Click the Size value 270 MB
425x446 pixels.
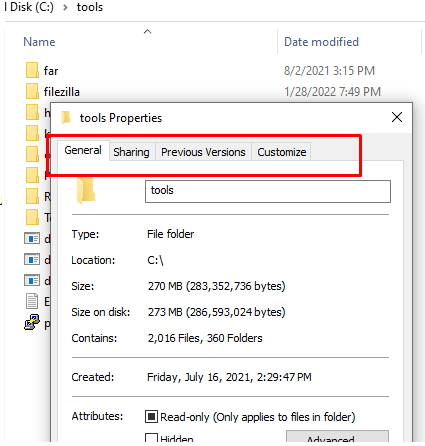[x=217, y=286]
